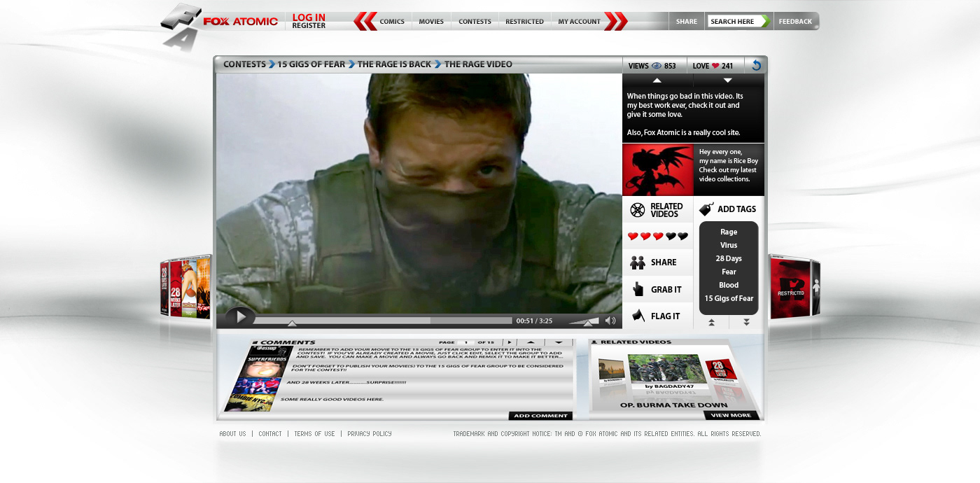980x483 pixels.
Task: Go to next comments page arrow
Action: (x=510, y=342)
